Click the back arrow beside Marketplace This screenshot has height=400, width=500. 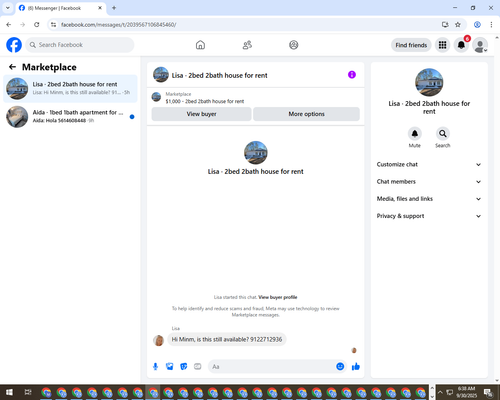point(12,67)
